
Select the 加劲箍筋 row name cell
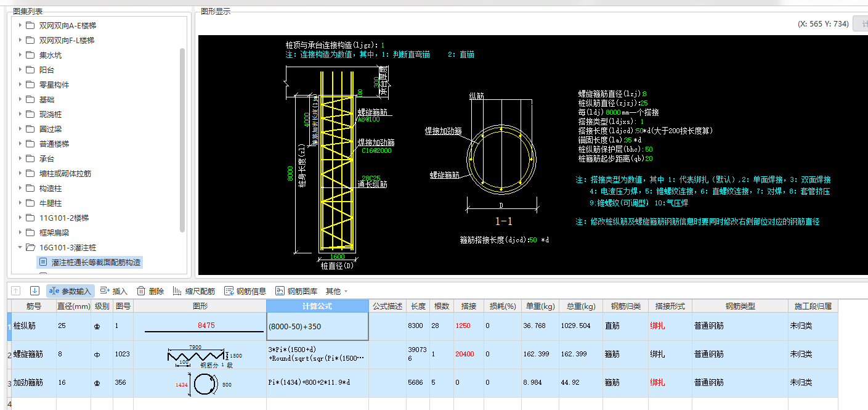tap(33, 383)
